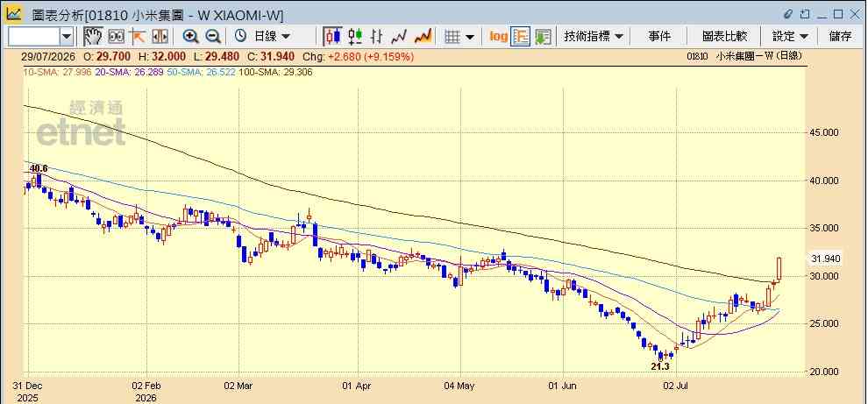Viewport: 868px width, 404px height.
Task: Click the split-view move icon
Action: click(160, 37)
